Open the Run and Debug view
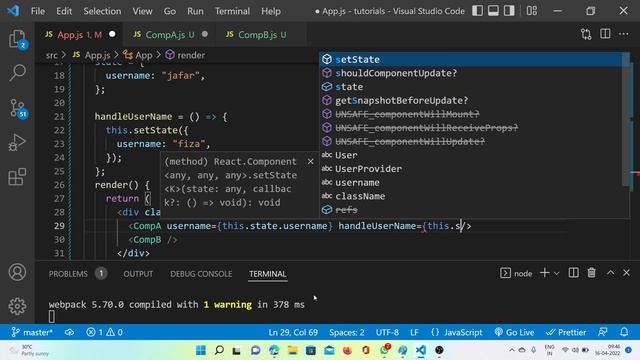Image resolution: width=640 pixels, height=360 pixels. pos(17,143)
